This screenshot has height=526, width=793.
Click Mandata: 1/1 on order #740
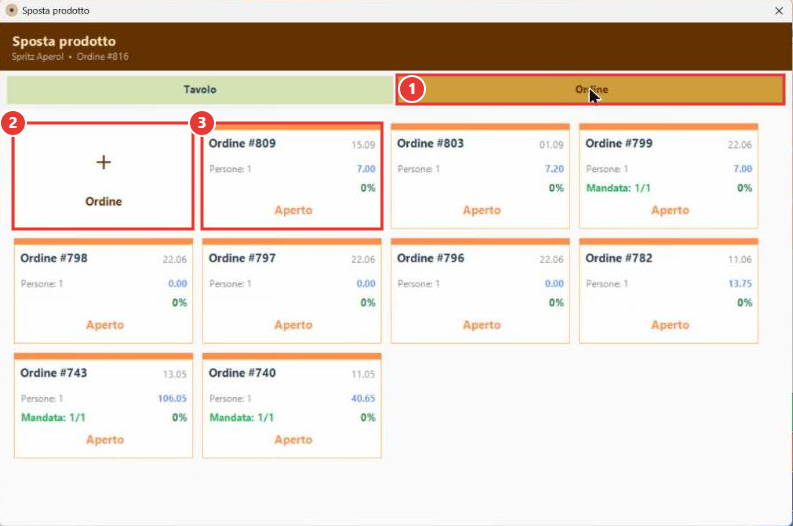point(241,418)
